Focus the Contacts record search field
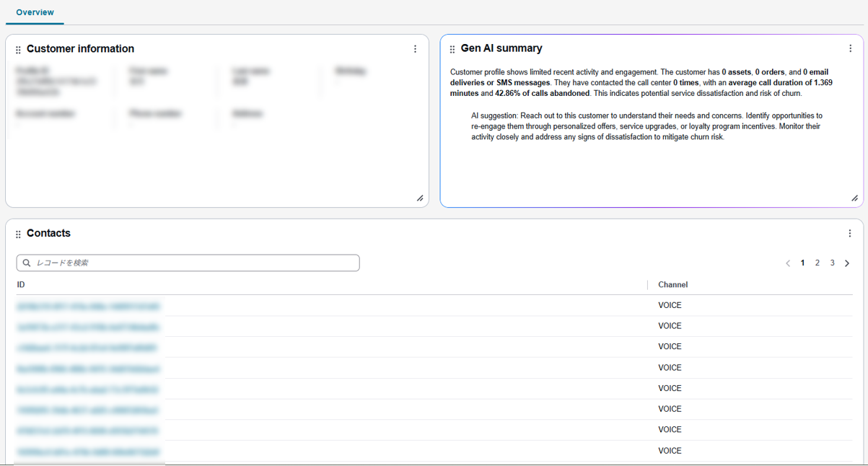The image size is (868, 466). click(188, 263)
